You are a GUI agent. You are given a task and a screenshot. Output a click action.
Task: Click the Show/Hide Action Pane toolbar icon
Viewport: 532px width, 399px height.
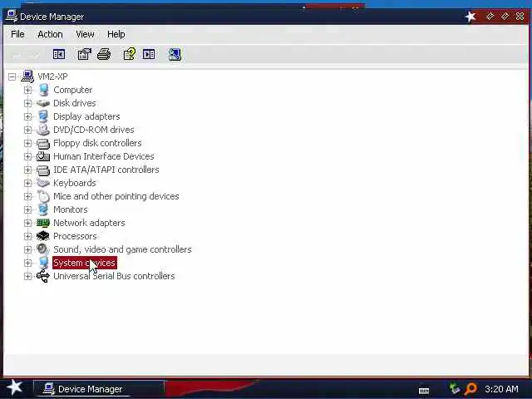149,54
